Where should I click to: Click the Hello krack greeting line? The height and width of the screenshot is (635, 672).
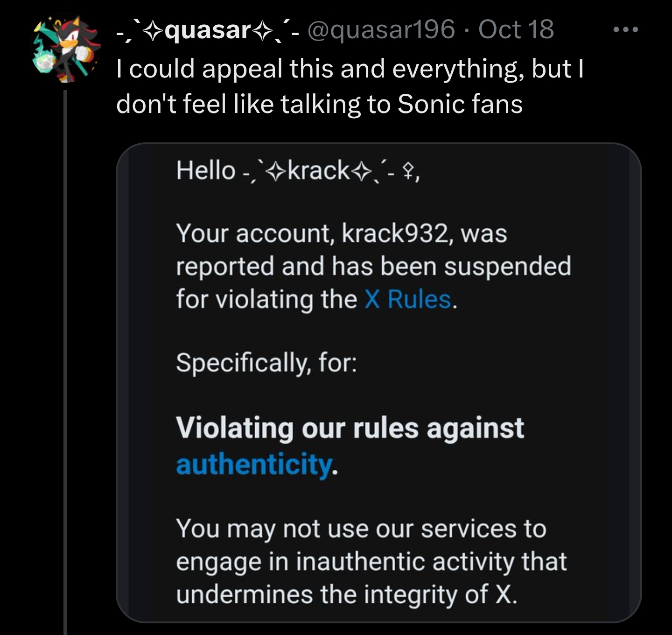pyautogui.click(x=299, y=170)
